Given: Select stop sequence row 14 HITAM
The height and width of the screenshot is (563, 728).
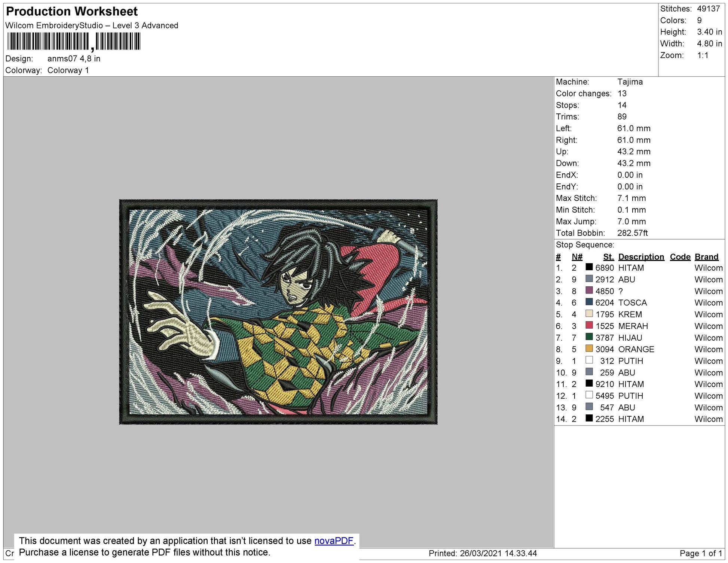Looking at the screenshot, I should (x=631, y=419).
